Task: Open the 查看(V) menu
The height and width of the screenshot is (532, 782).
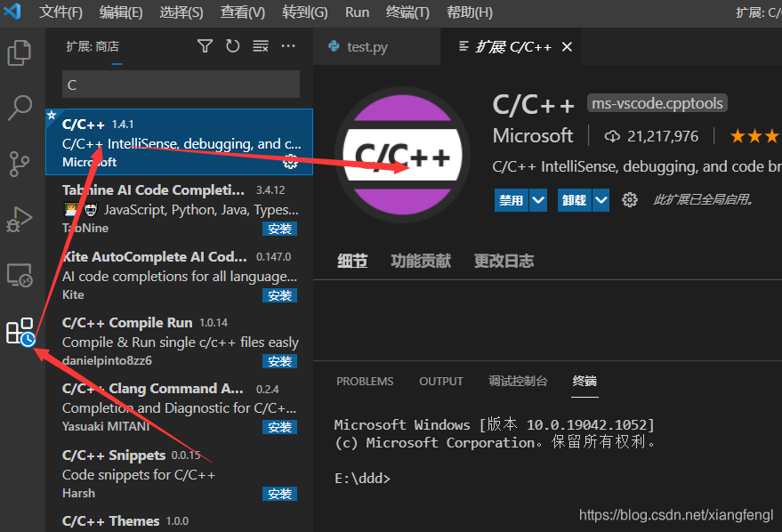Action: point(243,12)
